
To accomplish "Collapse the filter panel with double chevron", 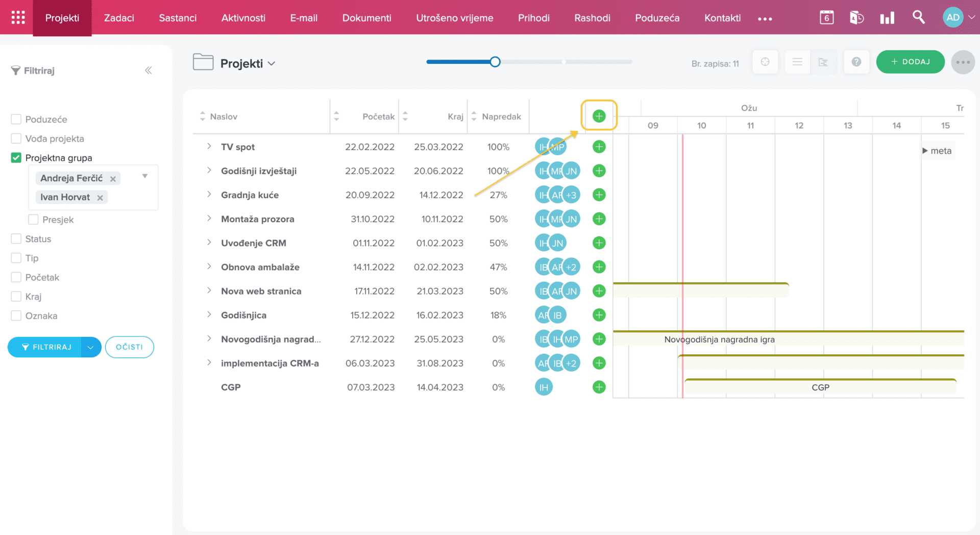I will [x=148, y=70].
